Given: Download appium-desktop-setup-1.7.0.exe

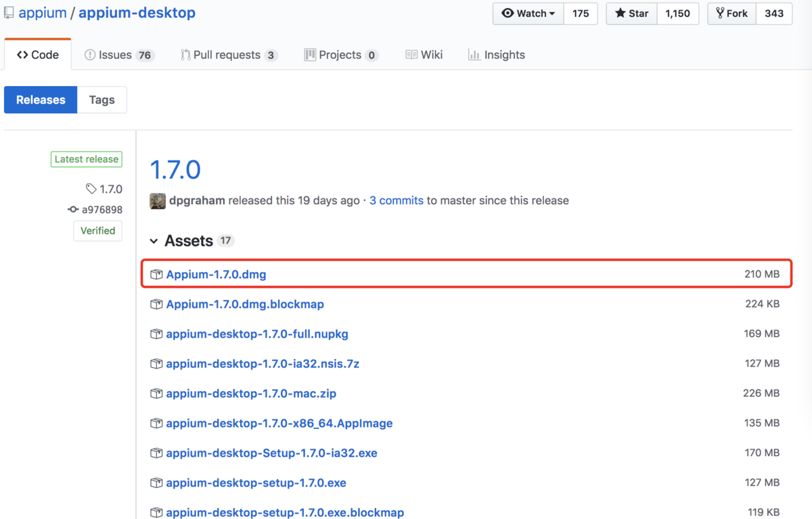Looking at the screenshot, I should pos(256,482).
